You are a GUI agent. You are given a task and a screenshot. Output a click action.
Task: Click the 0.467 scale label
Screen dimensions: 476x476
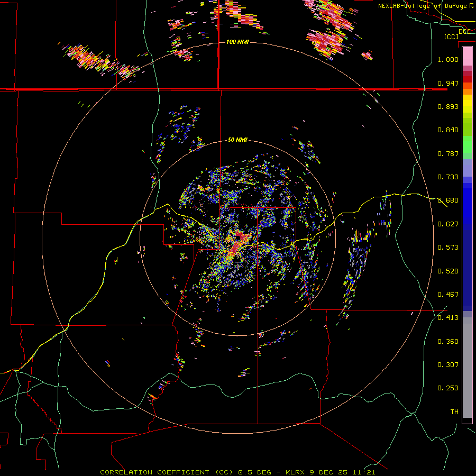[448, 295]
